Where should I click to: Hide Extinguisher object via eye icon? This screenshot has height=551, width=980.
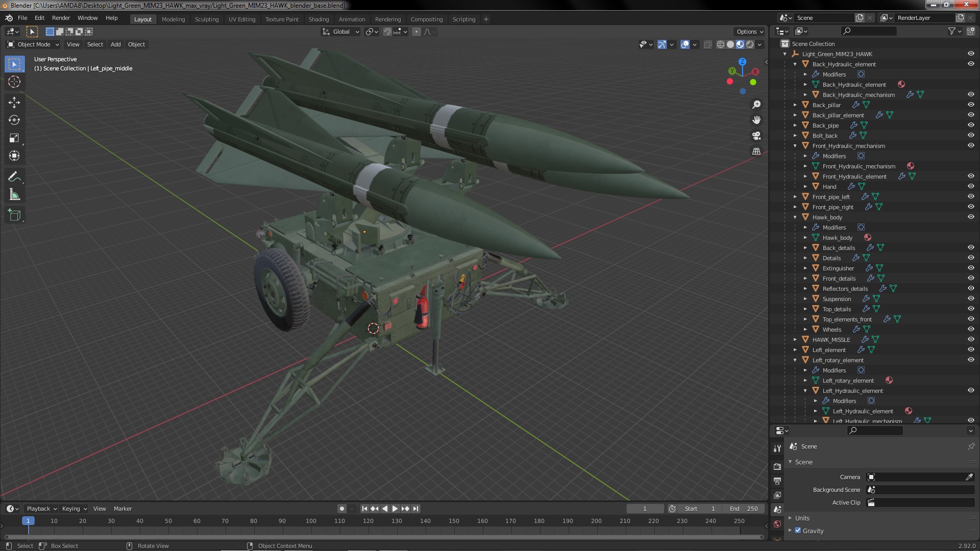point(970,268)
